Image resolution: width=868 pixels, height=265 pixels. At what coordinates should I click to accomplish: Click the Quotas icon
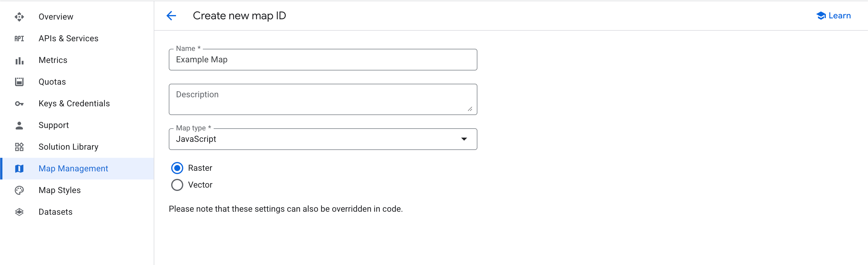pos(19,82)
